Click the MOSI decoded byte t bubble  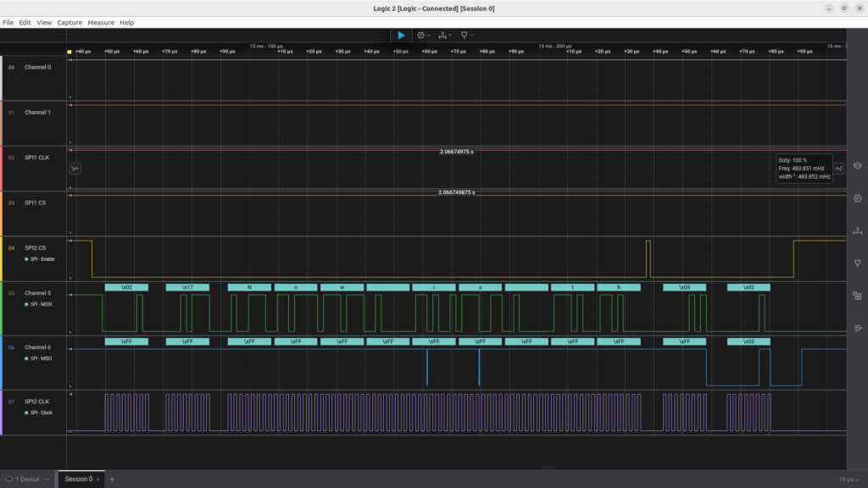click(572, 287)
